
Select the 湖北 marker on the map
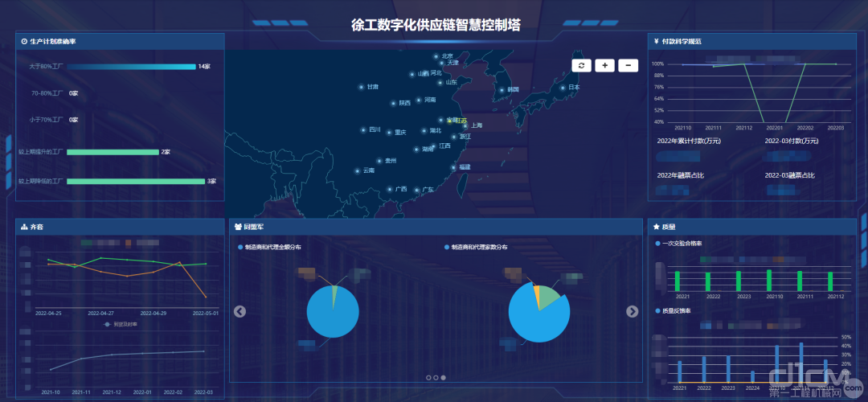pos(424,131)
